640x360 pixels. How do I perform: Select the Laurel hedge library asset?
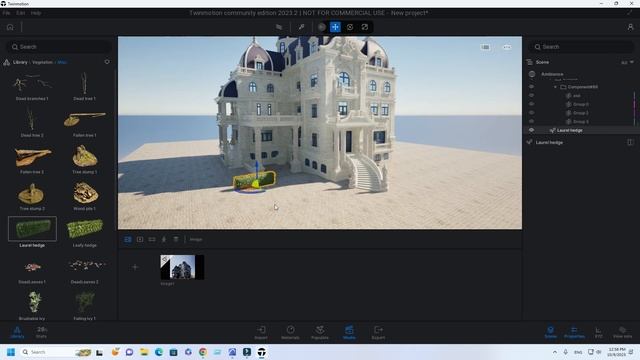pyautogui.click(x=32, y=232)
